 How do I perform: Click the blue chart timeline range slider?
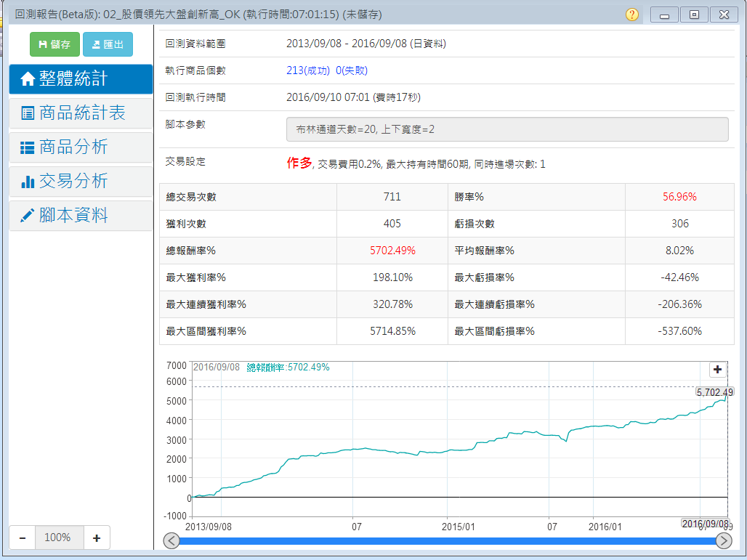coord(447,540)
